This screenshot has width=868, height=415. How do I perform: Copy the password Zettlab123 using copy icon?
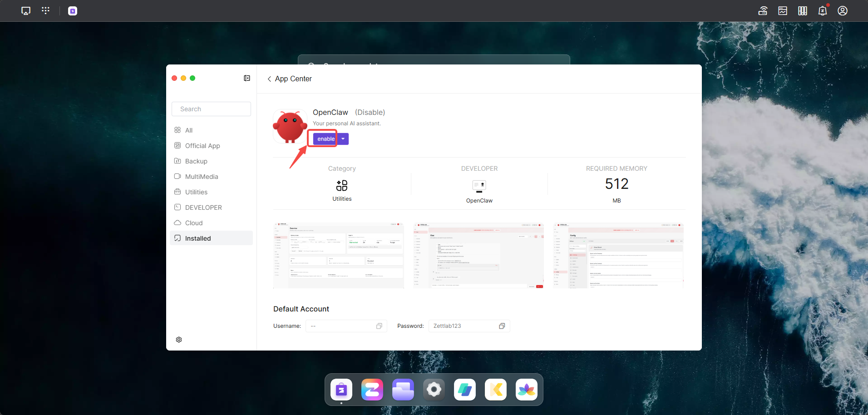point(502,326)
